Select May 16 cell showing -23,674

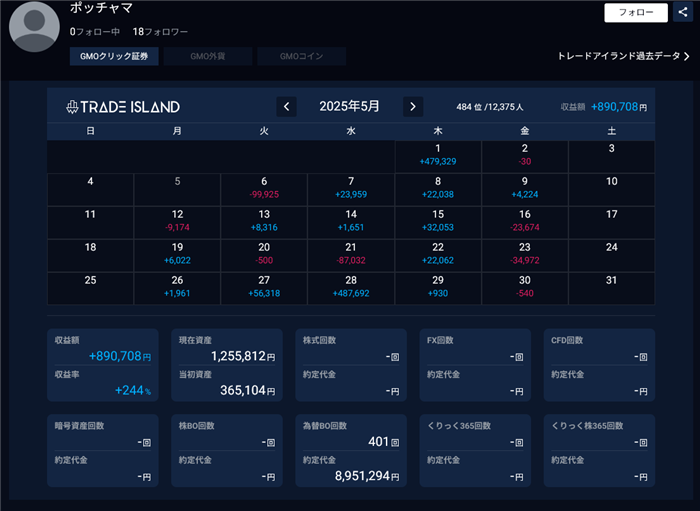point(525,223)
